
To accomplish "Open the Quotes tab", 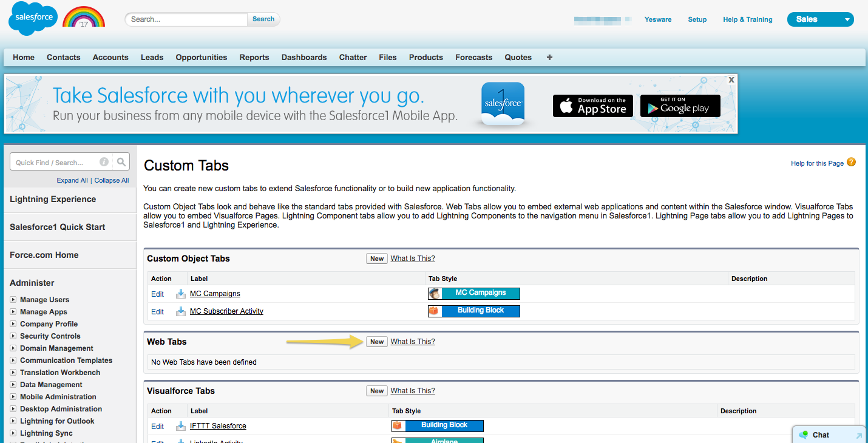I will click(x=518, y=57).
